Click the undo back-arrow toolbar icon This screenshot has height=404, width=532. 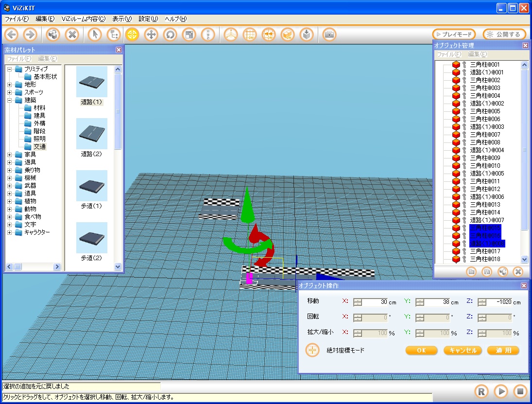(12, 35)
